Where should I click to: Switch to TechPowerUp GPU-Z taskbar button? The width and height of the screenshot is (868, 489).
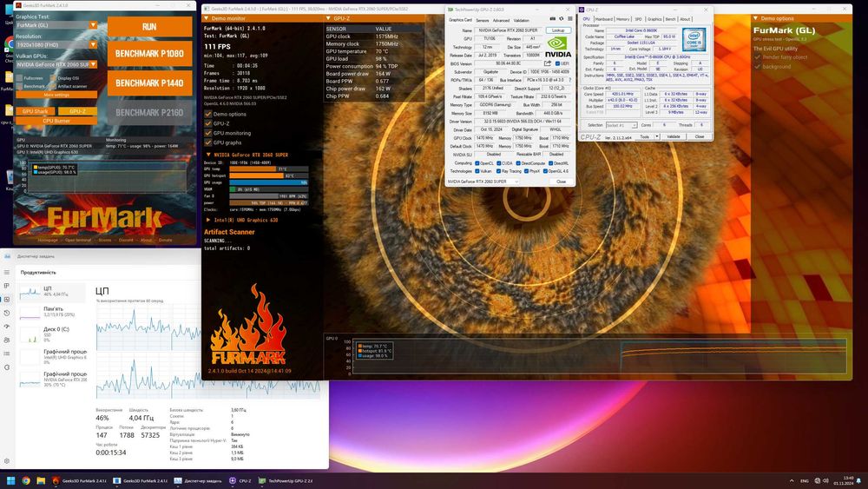pos(286,480)
